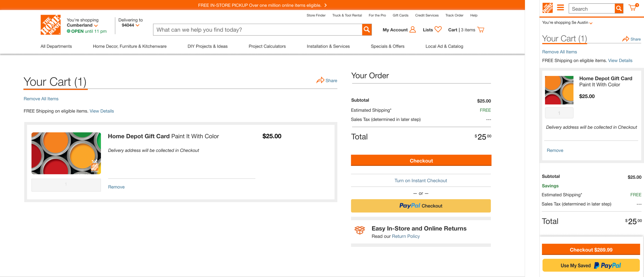This screenshot has width=644, height=277.
Task: Click the banner's right chevron arrow
Action: click(326, 5)
